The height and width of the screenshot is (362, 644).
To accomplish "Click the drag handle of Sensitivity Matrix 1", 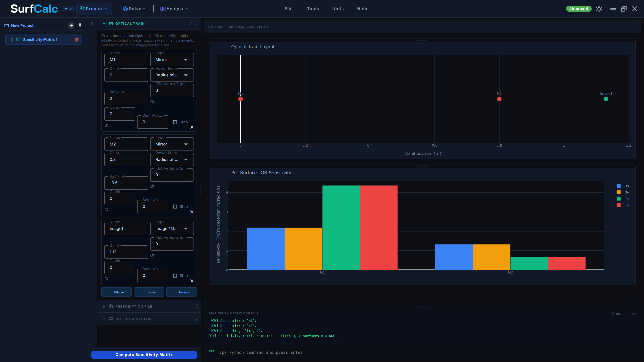I will click(12, 40).
